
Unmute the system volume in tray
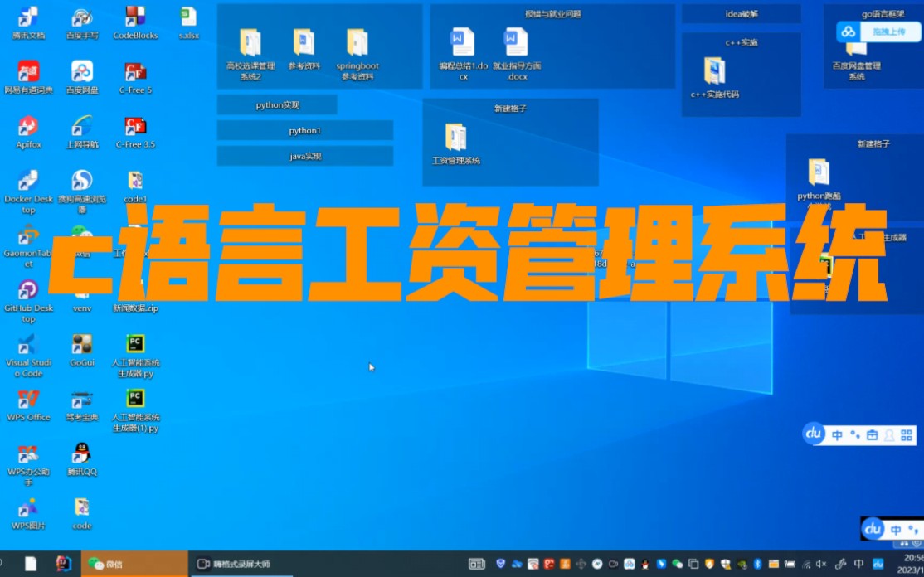click(822, 565)
